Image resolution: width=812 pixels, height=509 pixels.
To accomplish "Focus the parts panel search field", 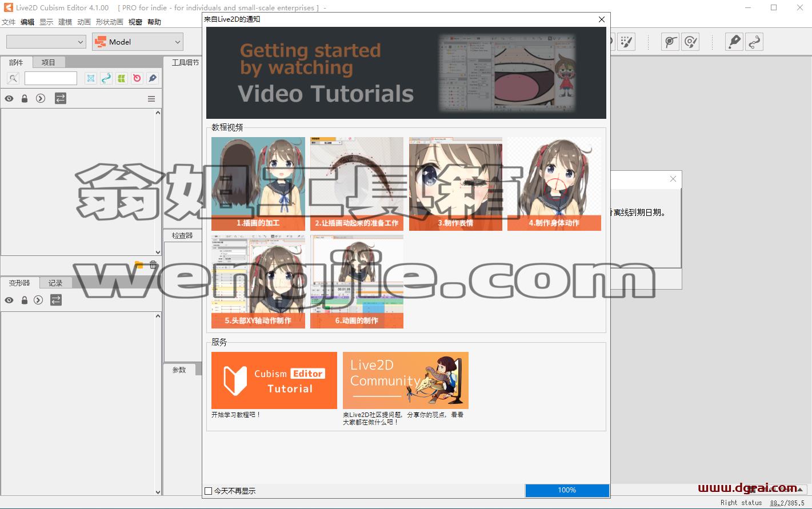I will coord(51,78).
